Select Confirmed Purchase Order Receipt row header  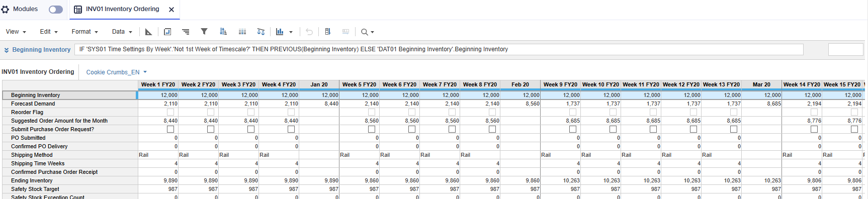pyautogui.click(x=70, y=172)
